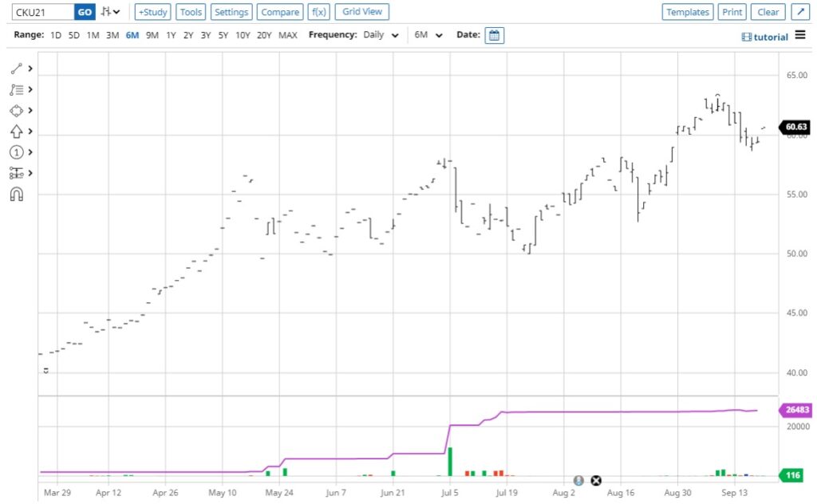Set range to 1D

tap(56, 35)
